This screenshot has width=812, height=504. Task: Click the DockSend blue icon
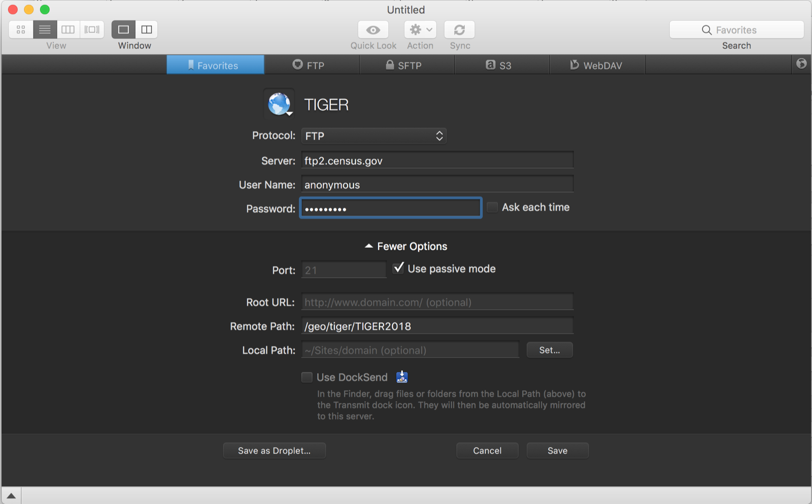[x=402, y=377]
